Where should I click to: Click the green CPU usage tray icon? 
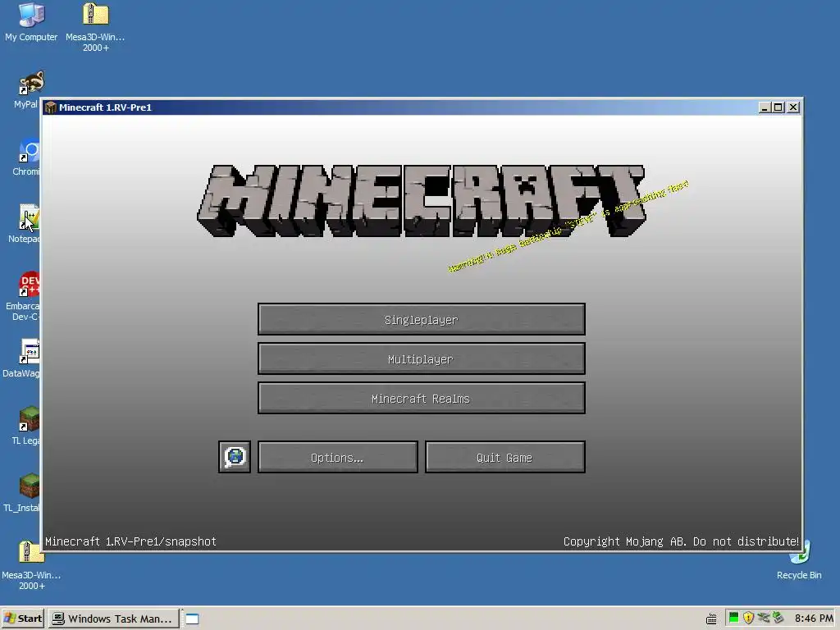pyautogui.click(x=734, y=618)
